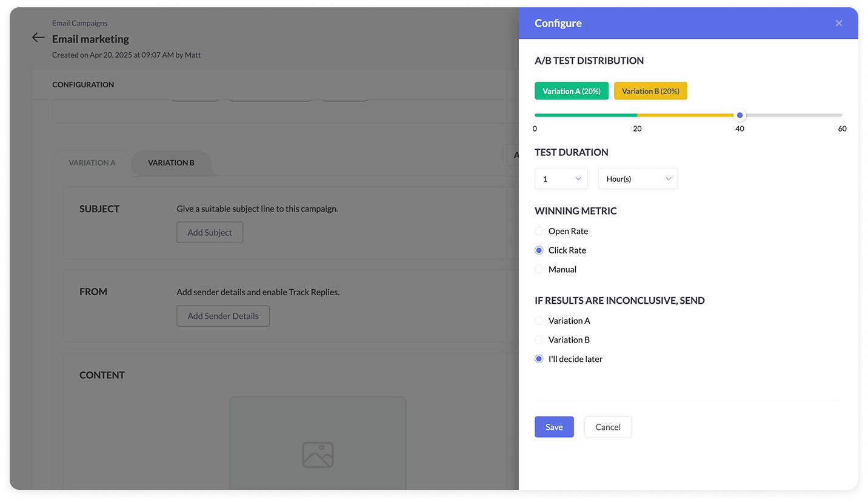This screenshot has width=868, height=502.
Task: Click the Add Sender Details button
Action: tap(223, 316)
